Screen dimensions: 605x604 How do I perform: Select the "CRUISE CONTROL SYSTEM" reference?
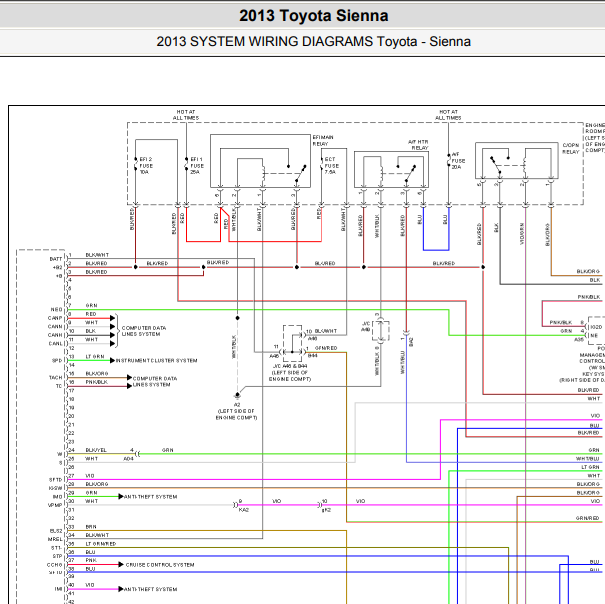160,565
